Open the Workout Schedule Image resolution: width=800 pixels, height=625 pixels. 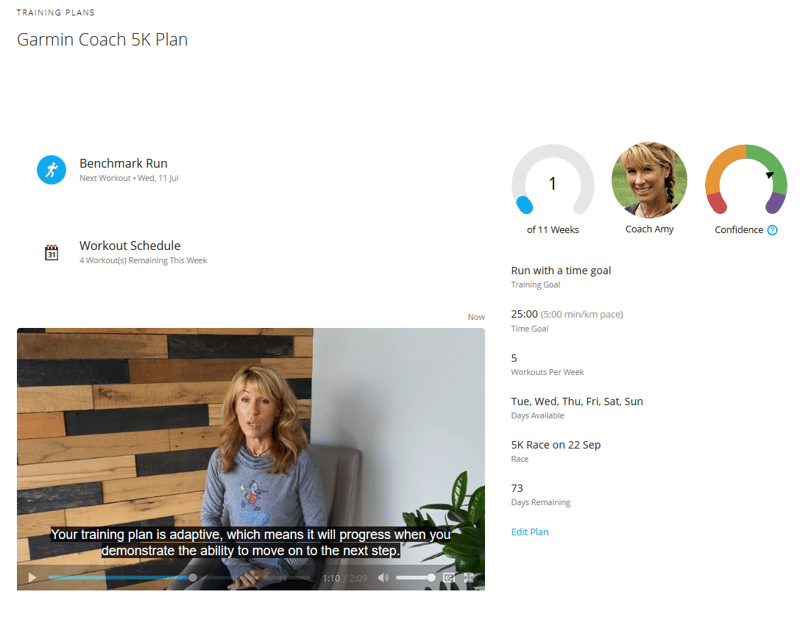tap(130, 245)
